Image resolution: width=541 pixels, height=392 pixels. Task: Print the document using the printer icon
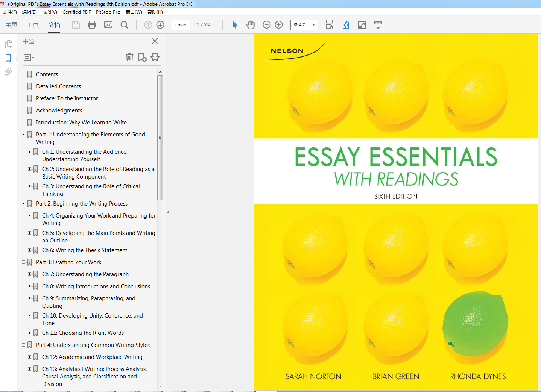click(92, 25)
